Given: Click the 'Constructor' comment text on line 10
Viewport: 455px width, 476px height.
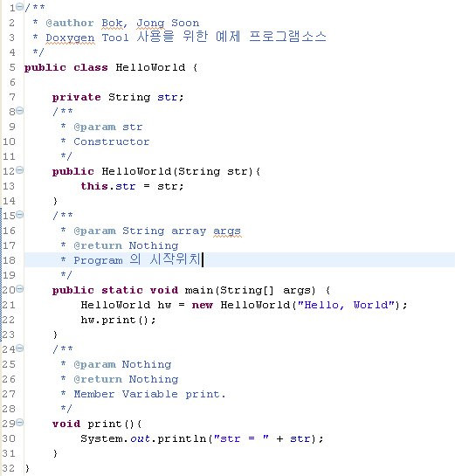Looking at the screenshot, I should point(112,141).
